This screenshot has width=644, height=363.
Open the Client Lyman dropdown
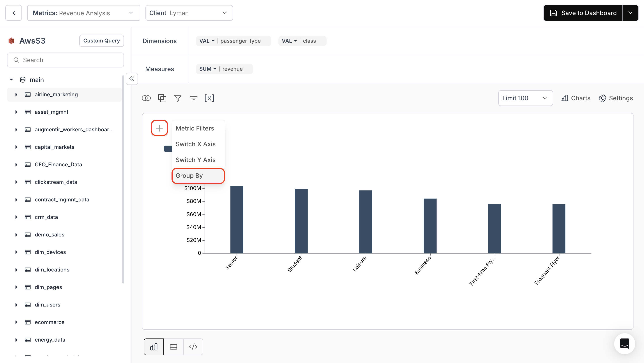[x=189, y=13]
